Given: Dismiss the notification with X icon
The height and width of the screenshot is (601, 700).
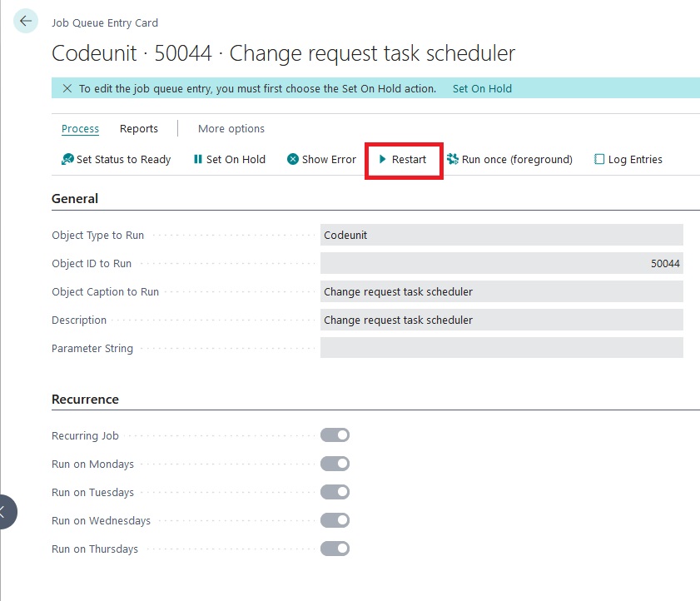Looking at the screenshot, I should pyautogui.click(x=67, y=88).
